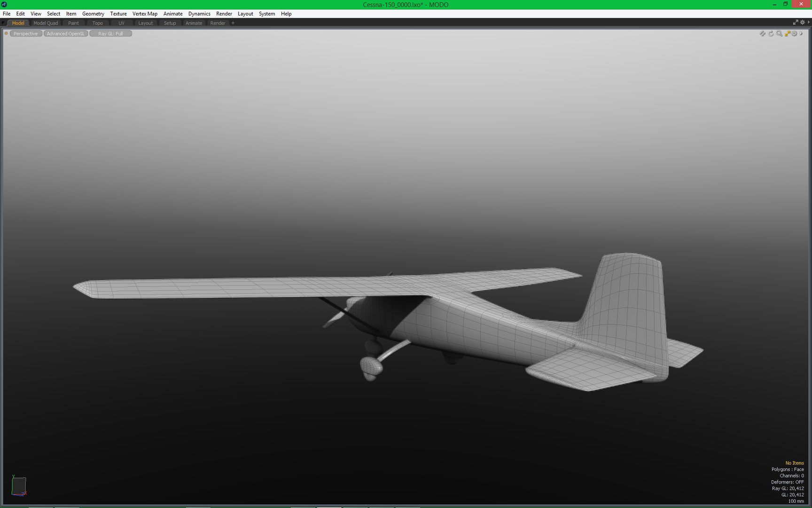Open the System menu

(x=267, y=14)
